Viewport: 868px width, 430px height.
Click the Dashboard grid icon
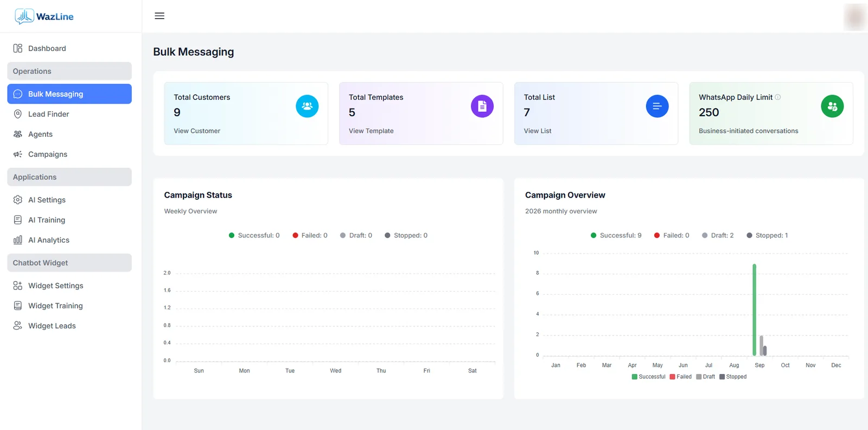coord(18,48)
